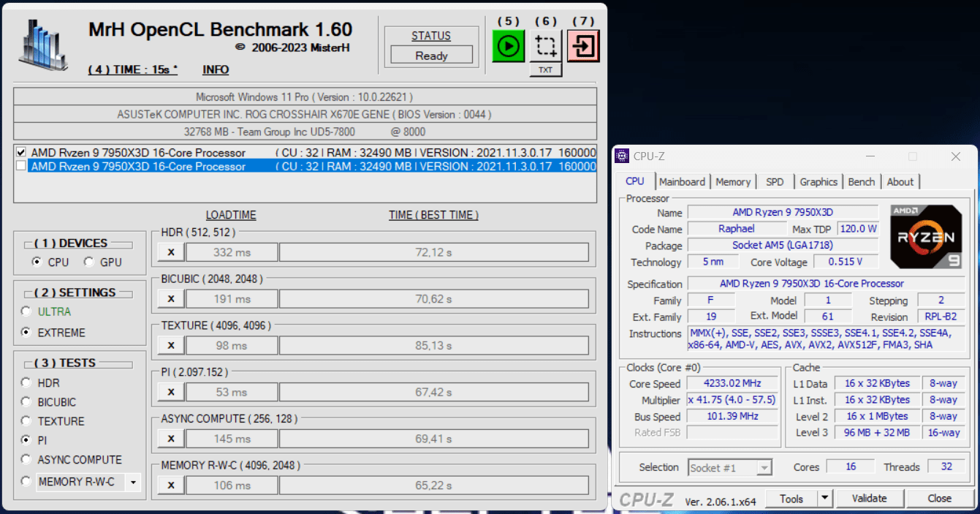Uncheck the first AMD Ryzen device checkbox
Image resolution: width=980 pixels, height=514 pixels.
[21, 153]
